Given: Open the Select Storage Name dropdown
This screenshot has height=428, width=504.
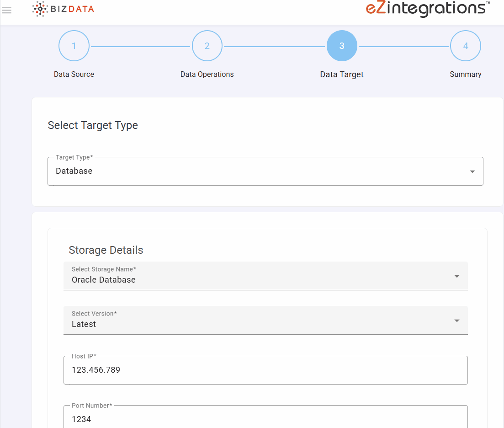Looking at the screenshot, I should pos(256,276).
